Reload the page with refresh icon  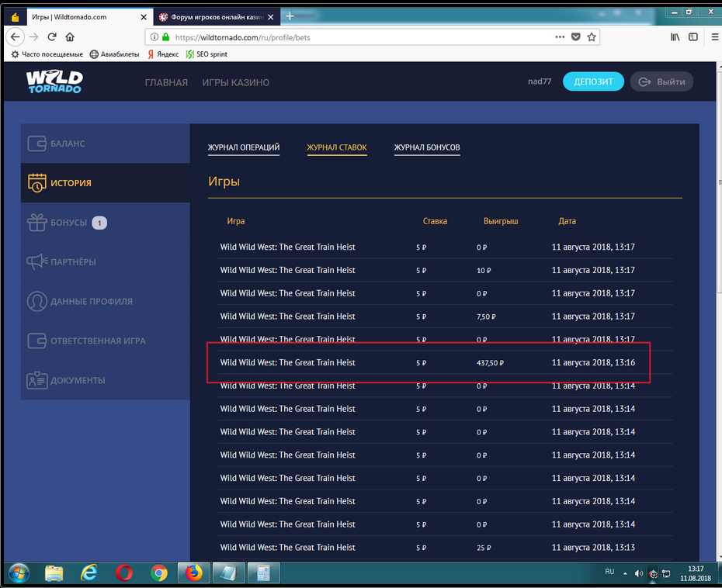(x=52, y=36)
